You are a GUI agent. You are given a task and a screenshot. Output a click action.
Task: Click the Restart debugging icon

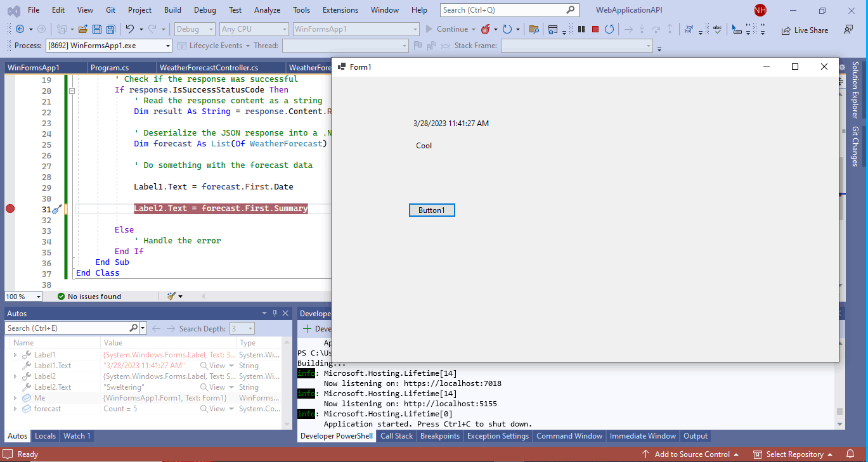[x=609, y=29]
